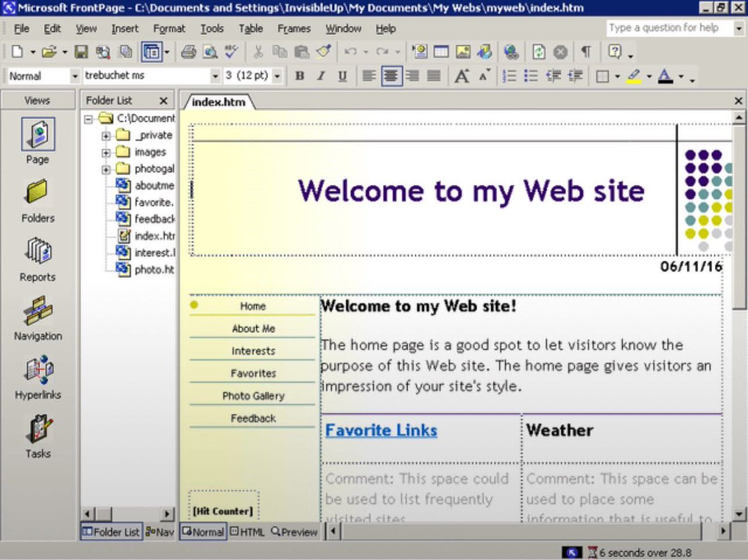The width and height of the screenshot is (748, 560).
Task: Run the ABC spelling check icon
Action: (231, 52)
